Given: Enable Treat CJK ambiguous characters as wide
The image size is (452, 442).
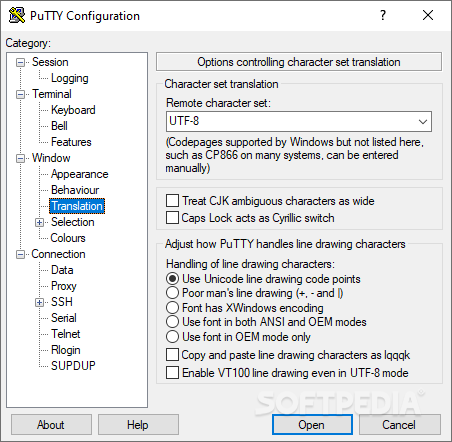Looking at the screenshot, I should click(x=172, y=201).
